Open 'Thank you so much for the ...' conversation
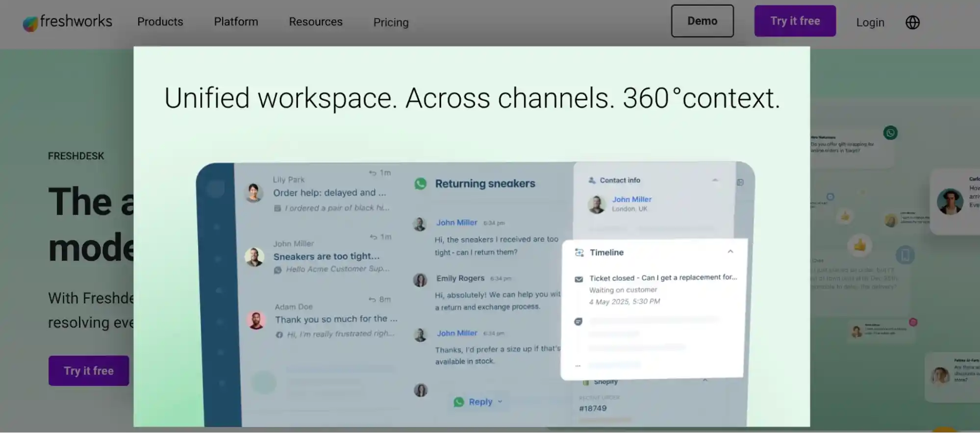The image size is (980, 433). pos(336,319)
